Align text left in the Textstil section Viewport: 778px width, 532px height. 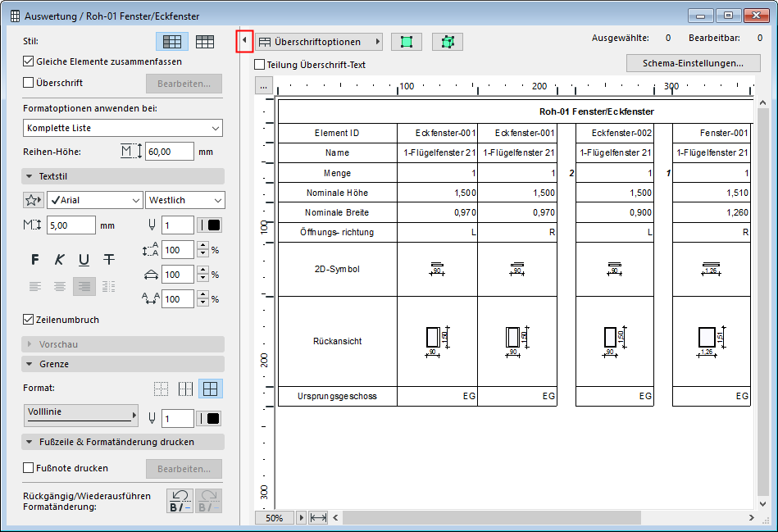click(34, 286)
